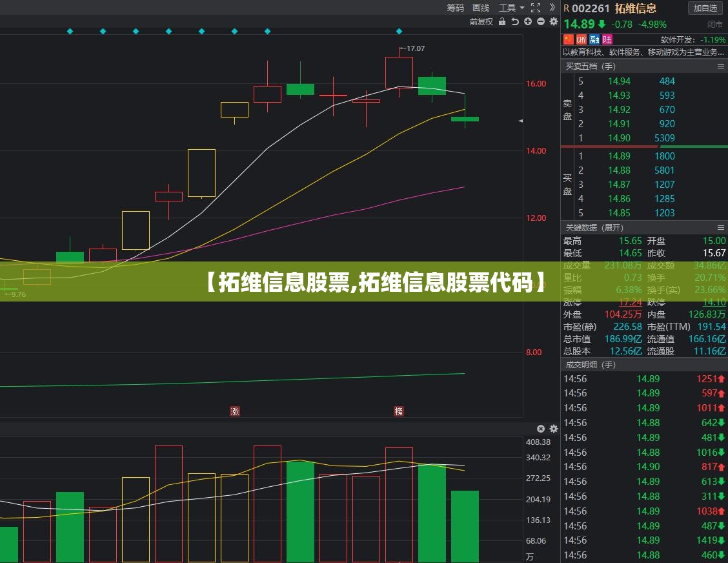Select sell level 3 price 14.92
The image size is (728, 563).
point(620,110)
